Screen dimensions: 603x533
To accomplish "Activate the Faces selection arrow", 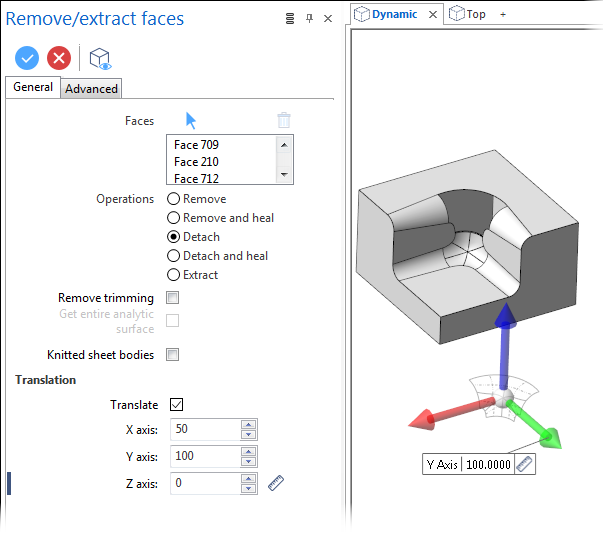I will [x=191, y=120].
